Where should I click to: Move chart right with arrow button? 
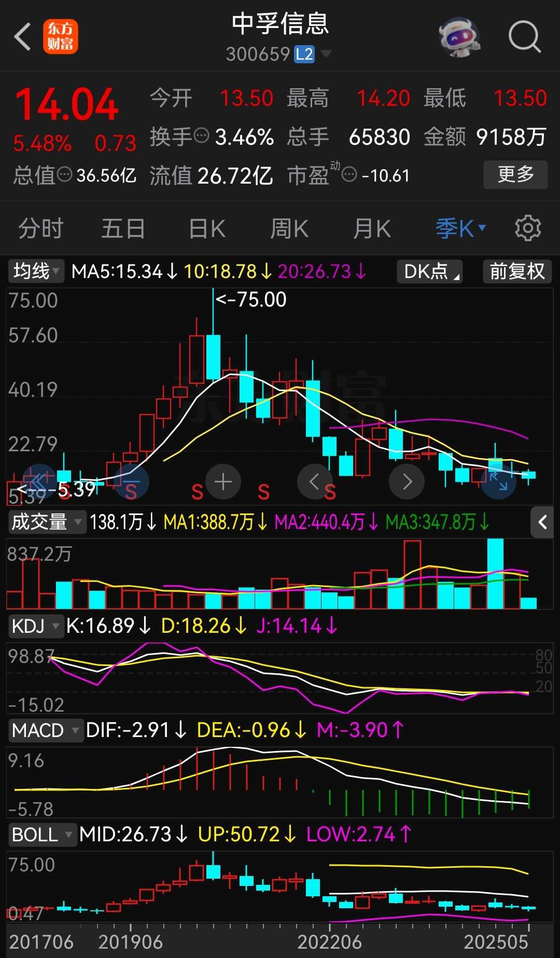(x=407, y=482)
